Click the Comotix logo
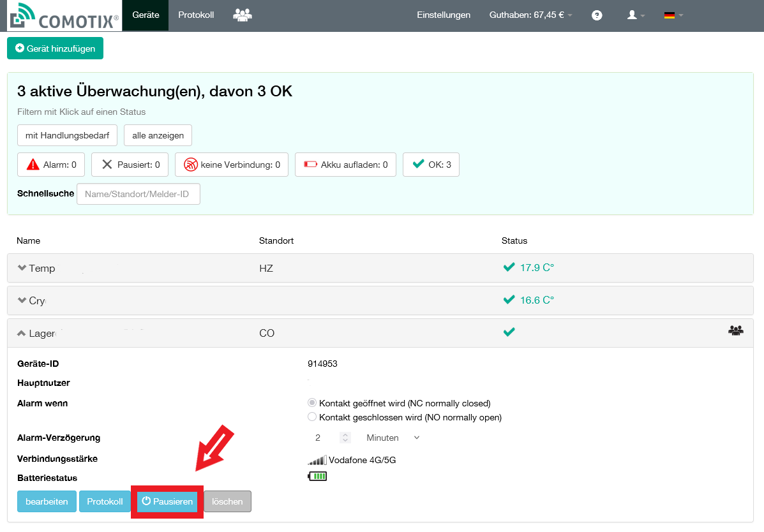The image size is (764, 532). [63, 16]
